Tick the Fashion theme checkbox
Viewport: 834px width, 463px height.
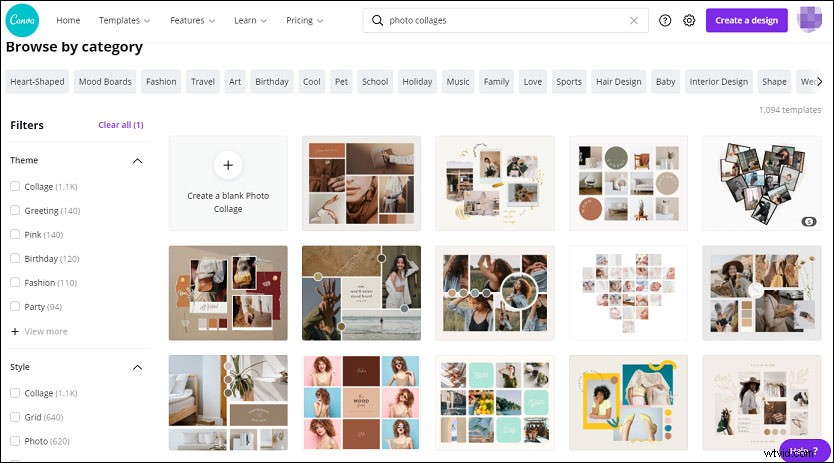coord(15,282)
